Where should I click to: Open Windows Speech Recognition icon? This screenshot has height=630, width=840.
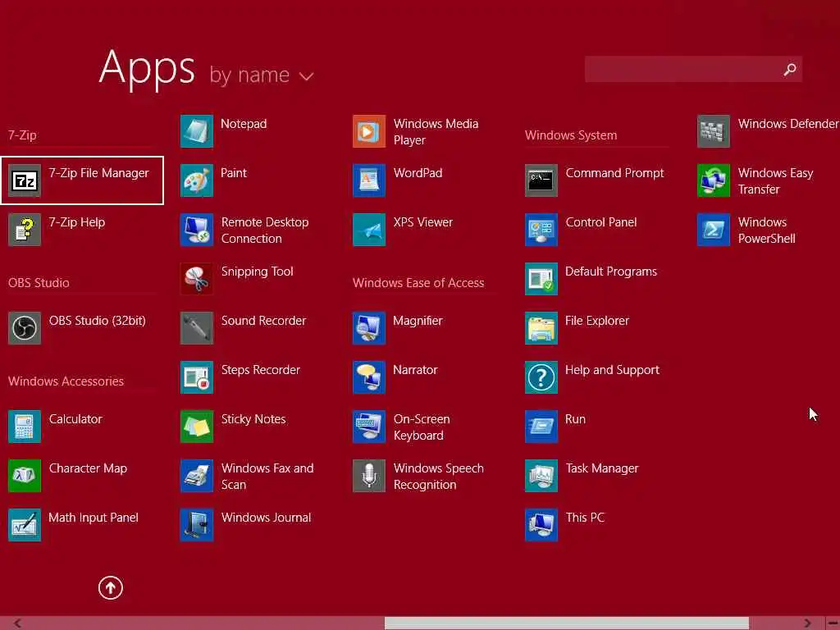(369, 476)
